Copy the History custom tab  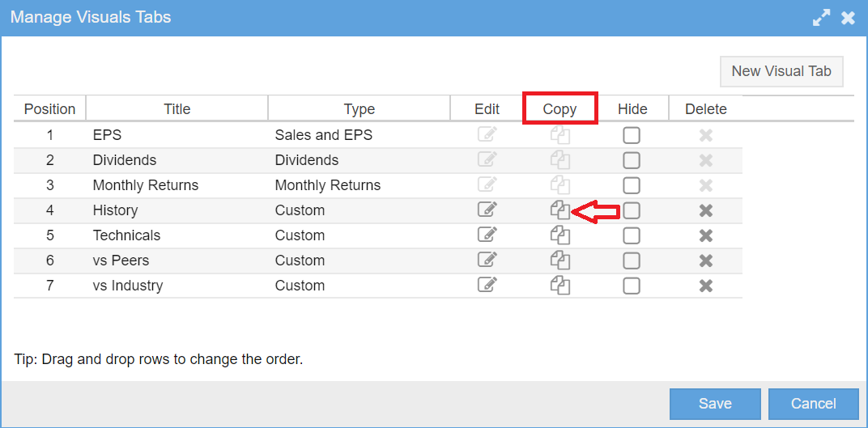click(560, 210)
